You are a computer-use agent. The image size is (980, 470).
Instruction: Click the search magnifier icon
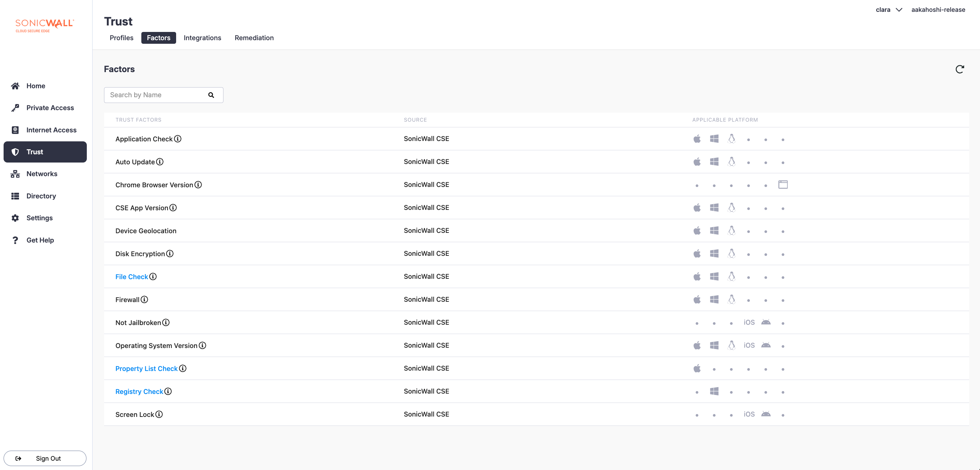(x=211, y=95)
